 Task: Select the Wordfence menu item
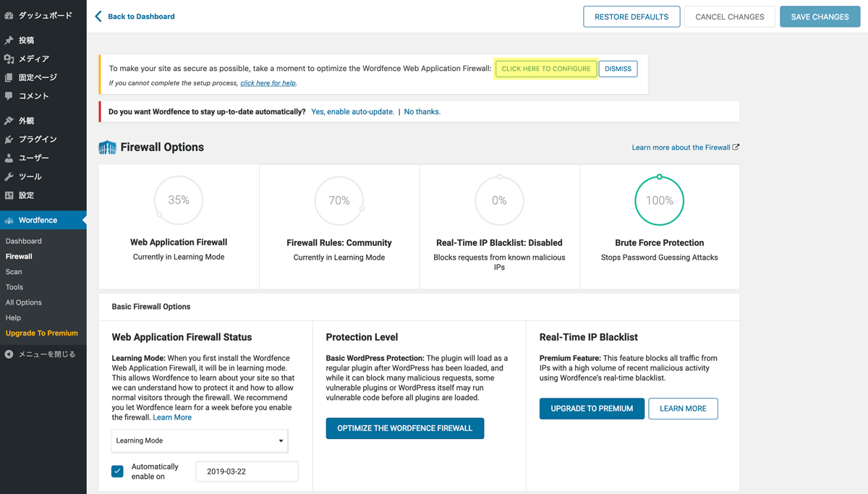(43, 220)
